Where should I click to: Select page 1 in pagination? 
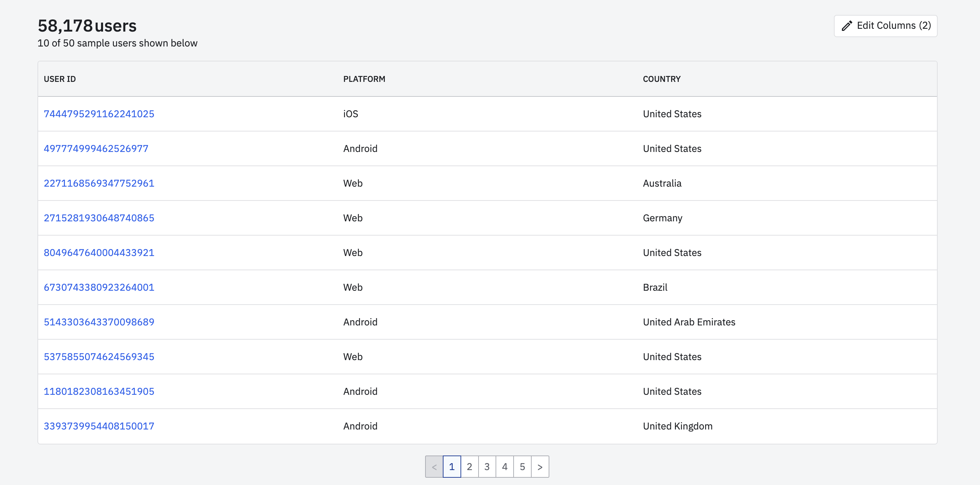(451, 467)
